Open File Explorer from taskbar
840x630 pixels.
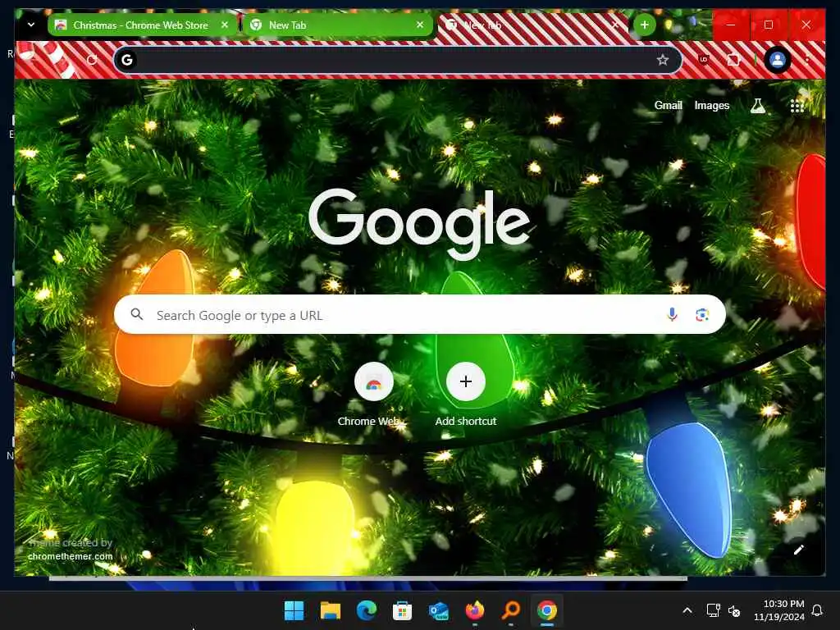[331, 610]
